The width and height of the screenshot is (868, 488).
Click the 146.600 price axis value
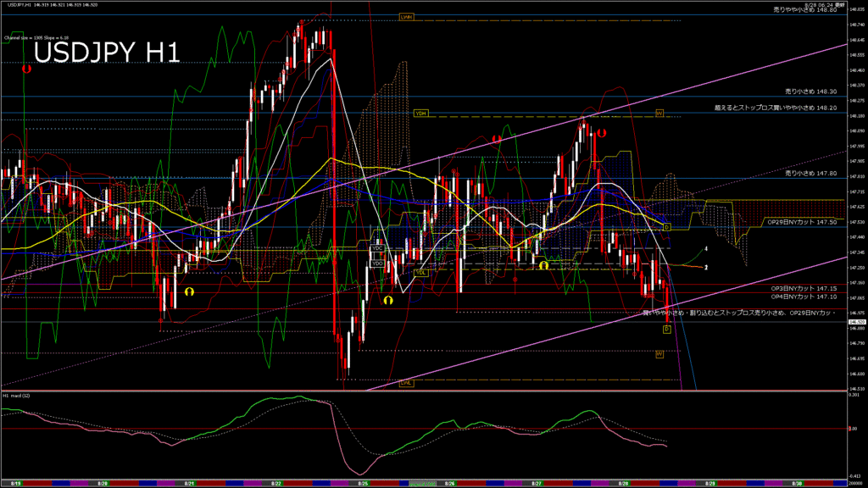coord(858,374)
